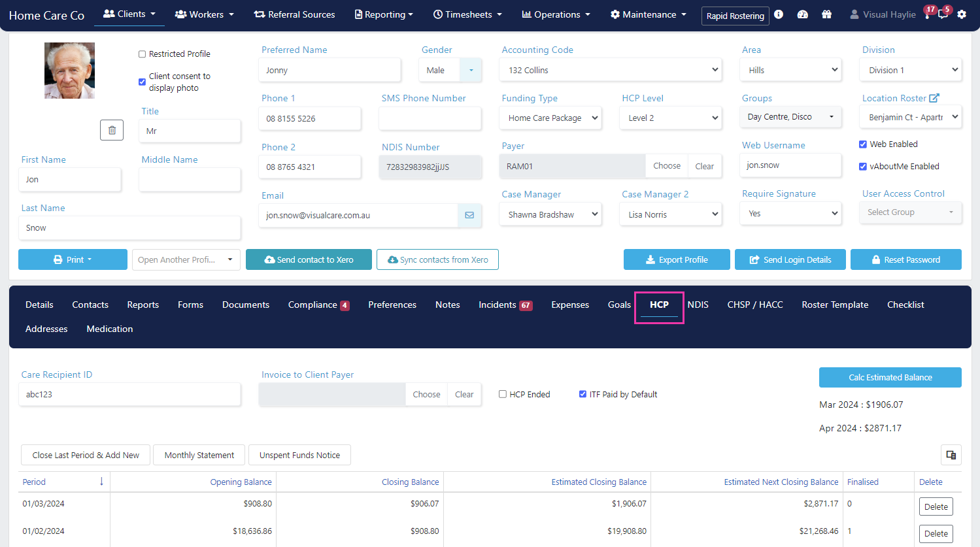This screenshot has width=980, height=547.
Task: Open Case Manager 2 Lisa Norris dropdown
Action: [670, 214]
